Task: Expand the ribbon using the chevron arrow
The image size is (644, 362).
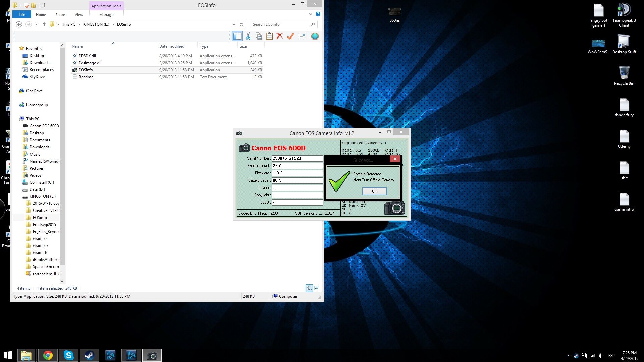Action: pos(310,14)
